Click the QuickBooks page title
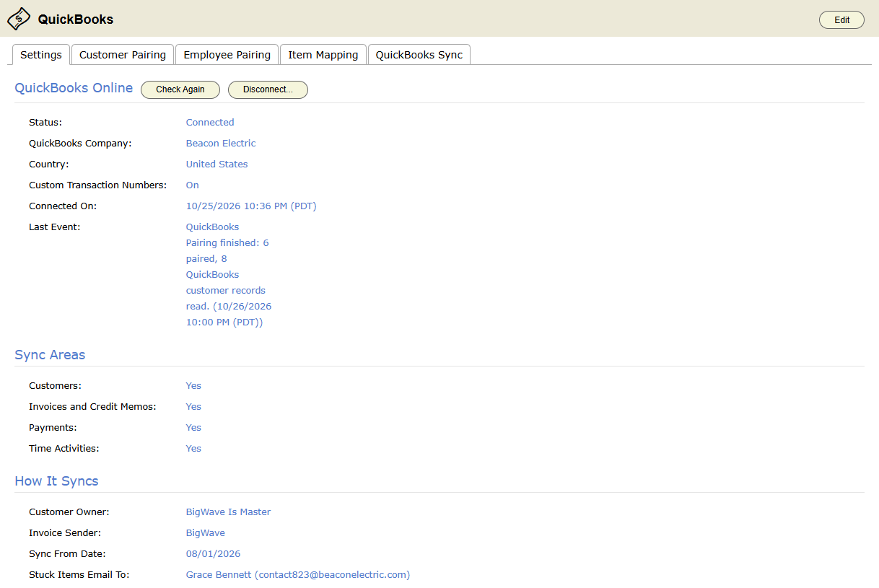The image size is (879, 588). coord(76,19)
